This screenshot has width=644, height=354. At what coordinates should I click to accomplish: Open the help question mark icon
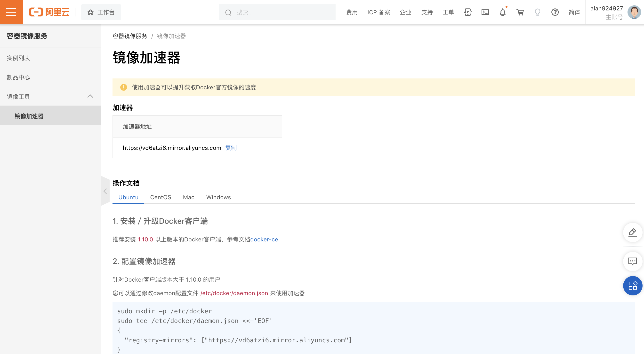[x=555, y=12]
